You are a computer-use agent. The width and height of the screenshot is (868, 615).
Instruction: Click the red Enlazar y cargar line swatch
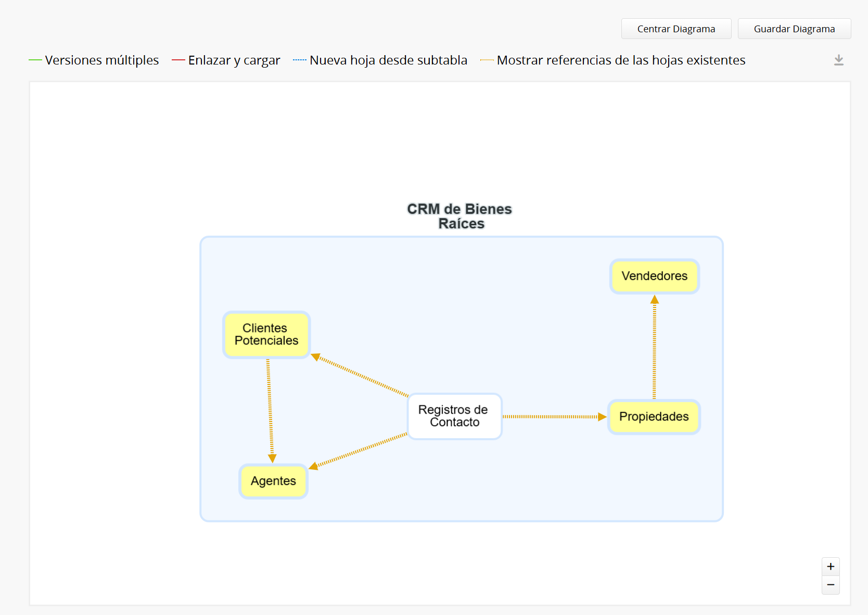pyautogui.click(x=178, y=60)
